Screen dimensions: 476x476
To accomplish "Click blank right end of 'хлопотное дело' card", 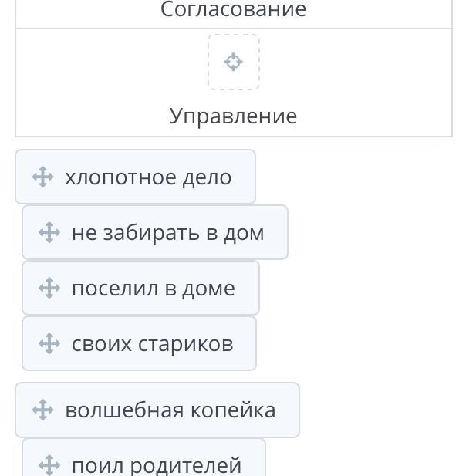I will (244, 177).
